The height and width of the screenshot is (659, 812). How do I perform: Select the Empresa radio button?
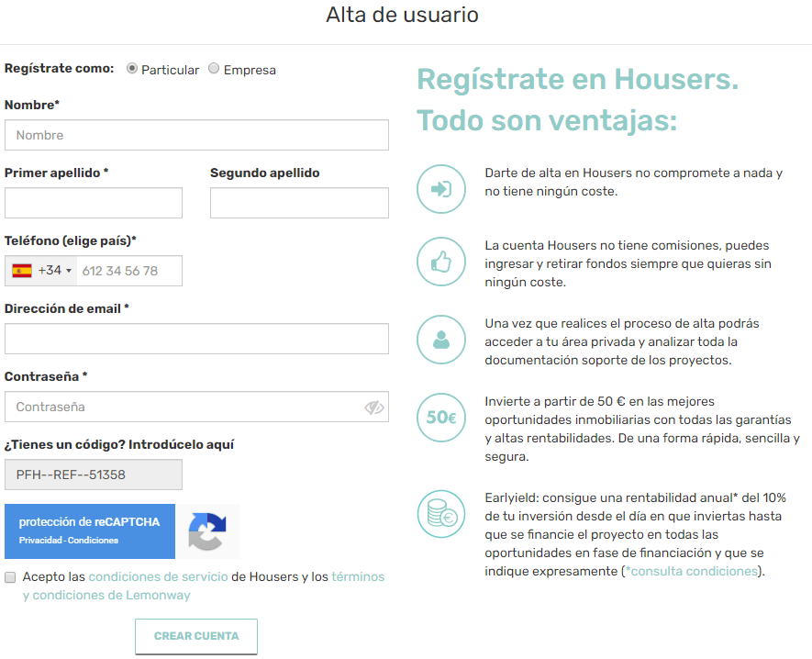click(214, 69)
